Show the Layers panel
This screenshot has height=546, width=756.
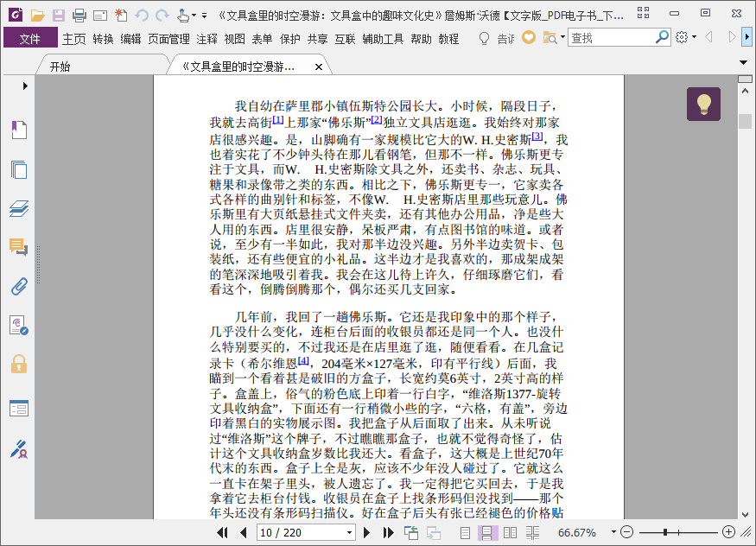pos(19,209)
